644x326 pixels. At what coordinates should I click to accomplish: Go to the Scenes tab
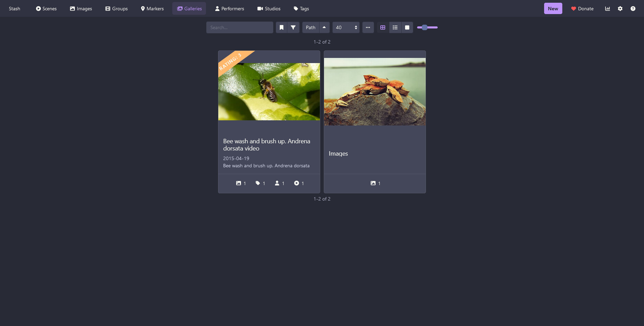click(x=46, y=9)
